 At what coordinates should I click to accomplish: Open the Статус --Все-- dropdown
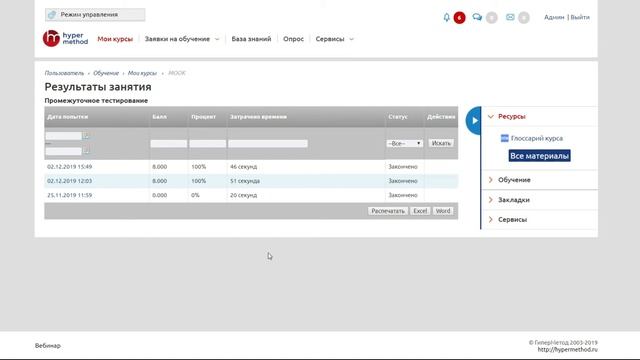click(404, 144)
